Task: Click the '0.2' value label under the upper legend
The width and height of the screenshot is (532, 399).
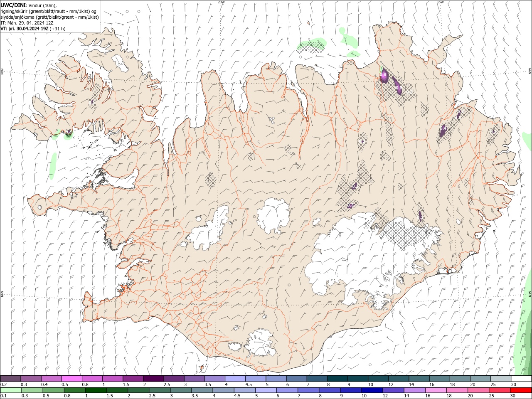Action: (3, 384)
